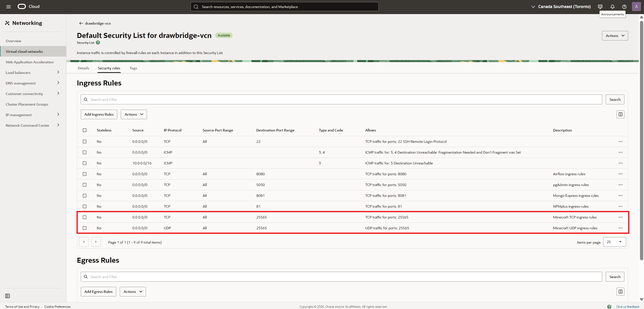Screen dimensions: 644x309
Task: Open the help question mark icon
Action: 624,7
